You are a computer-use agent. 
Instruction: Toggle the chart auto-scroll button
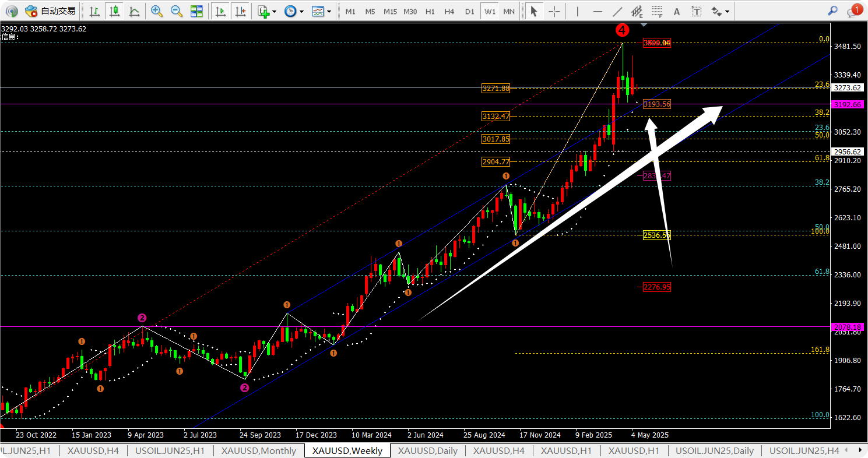point(220,11)
